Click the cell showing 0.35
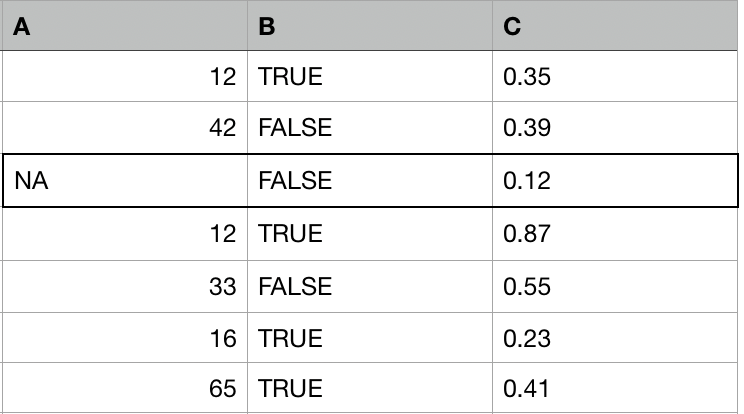This screenshot has width=744, height=414. pos(615,76)
